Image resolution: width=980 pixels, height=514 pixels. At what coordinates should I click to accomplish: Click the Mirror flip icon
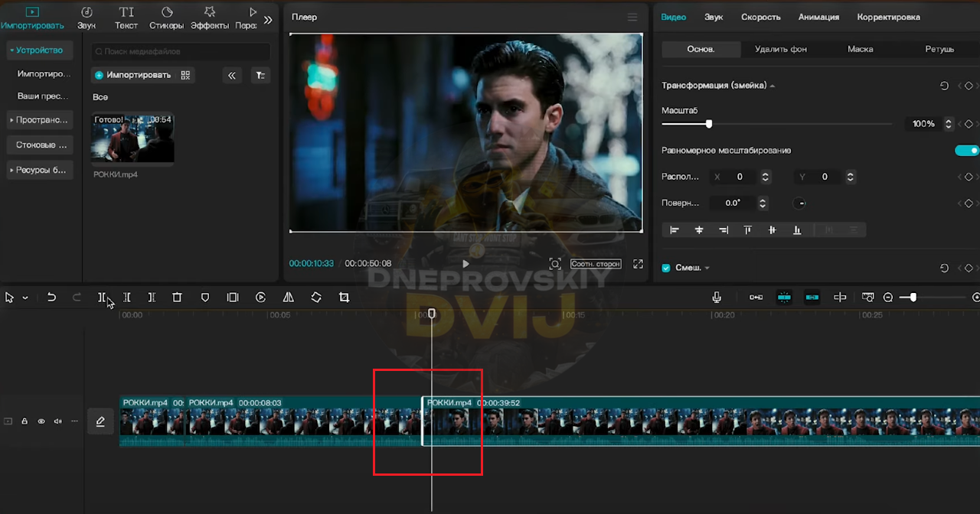[288, 298]
